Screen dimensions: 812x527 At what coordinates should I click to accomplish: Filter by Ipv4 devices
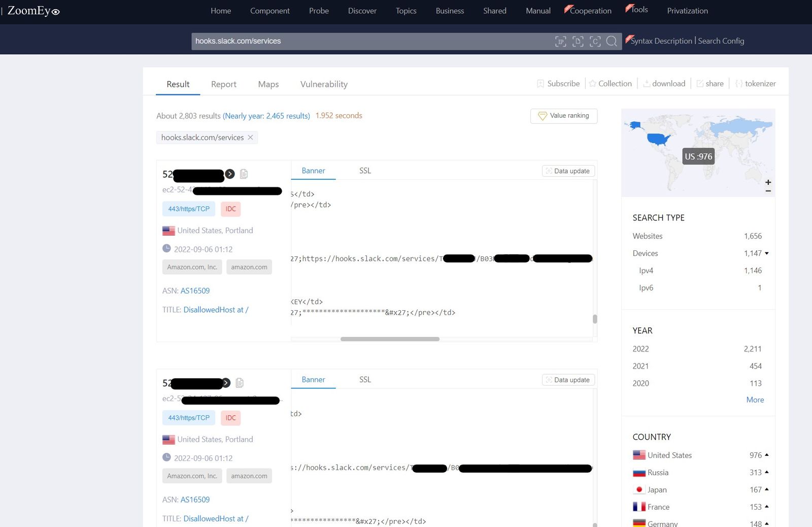(x=700, y=271)
